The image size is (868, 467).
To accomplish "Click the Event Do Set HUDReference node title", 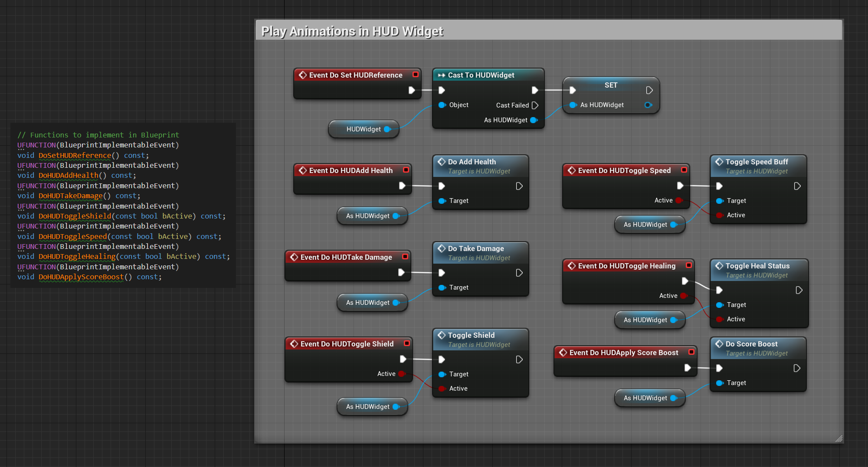I will pos(356,75).
